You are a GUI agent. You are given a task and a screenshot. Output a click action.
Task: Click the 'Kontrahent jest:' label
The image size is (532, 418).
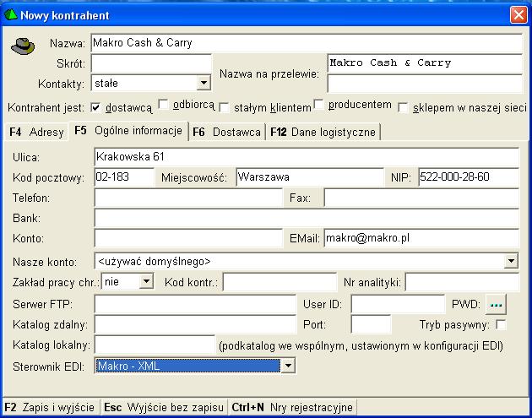point(46,108)
